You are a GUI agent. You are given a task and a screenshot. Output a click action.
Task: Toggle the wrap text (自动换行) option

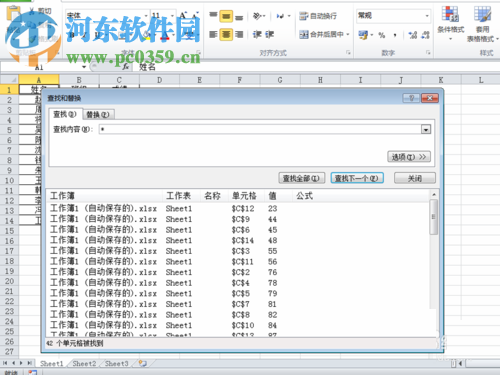(318, 16)
